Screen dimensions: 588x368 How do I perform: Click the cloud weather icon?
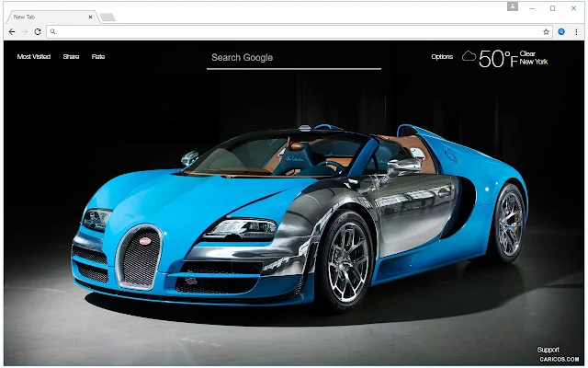[469, 56]
